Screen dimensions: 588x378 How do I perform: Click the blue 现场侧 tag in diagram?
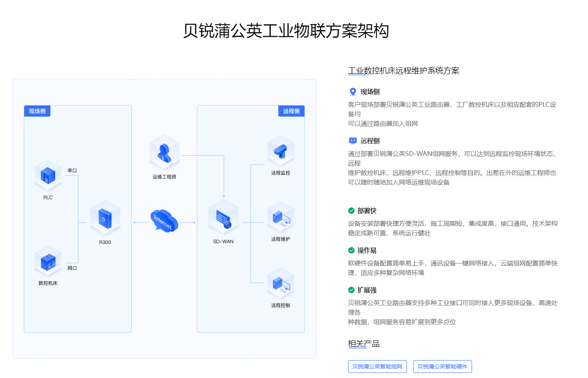click(37, 111)
